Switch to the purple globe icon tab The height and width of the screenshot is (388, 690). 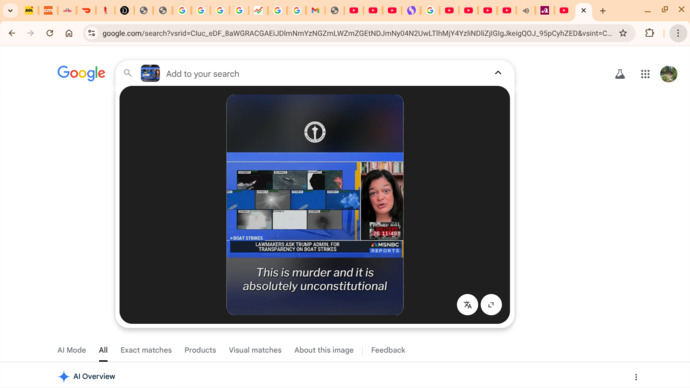pos(411,11)
